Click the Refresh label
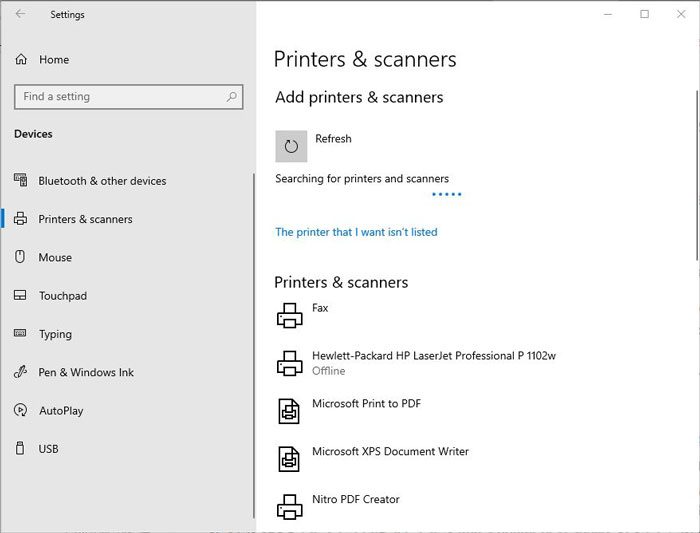700x533 pixels. coord(333,139)
